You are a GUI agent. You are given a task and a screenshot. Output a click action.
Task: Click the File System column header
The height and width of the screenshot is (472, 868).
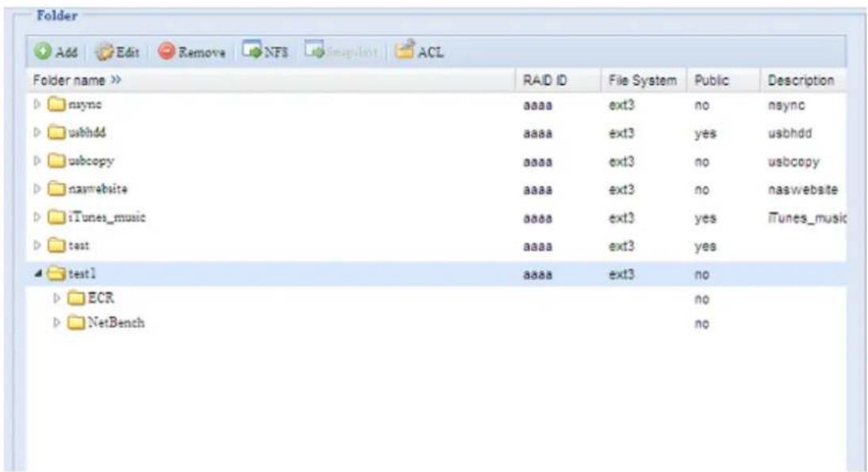pyautogui.click(x=642, y=81)
